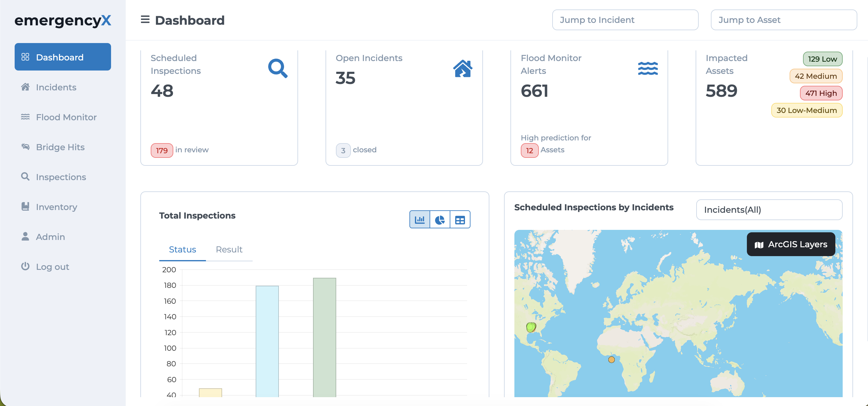868x406 pixels.
Task: Go to Bridge Hits in sidebar
Action: point(60,147)
